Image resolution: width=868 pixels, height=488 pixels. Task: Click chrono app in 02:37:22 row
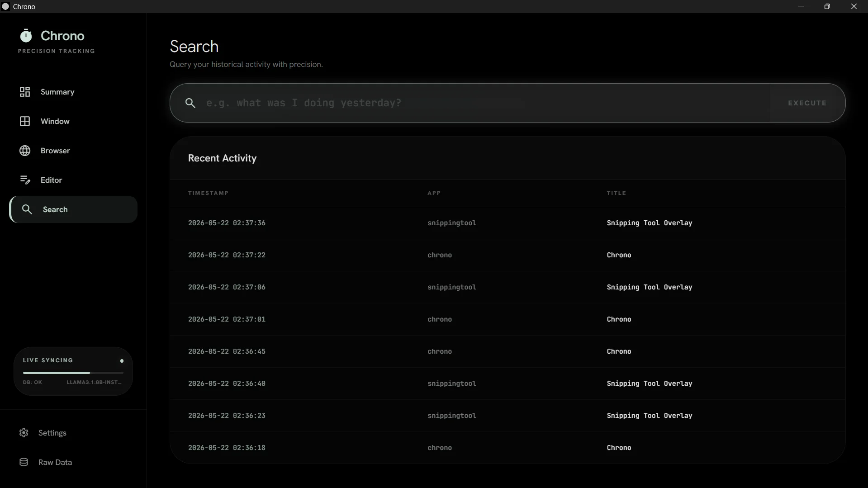coord(440,255)
